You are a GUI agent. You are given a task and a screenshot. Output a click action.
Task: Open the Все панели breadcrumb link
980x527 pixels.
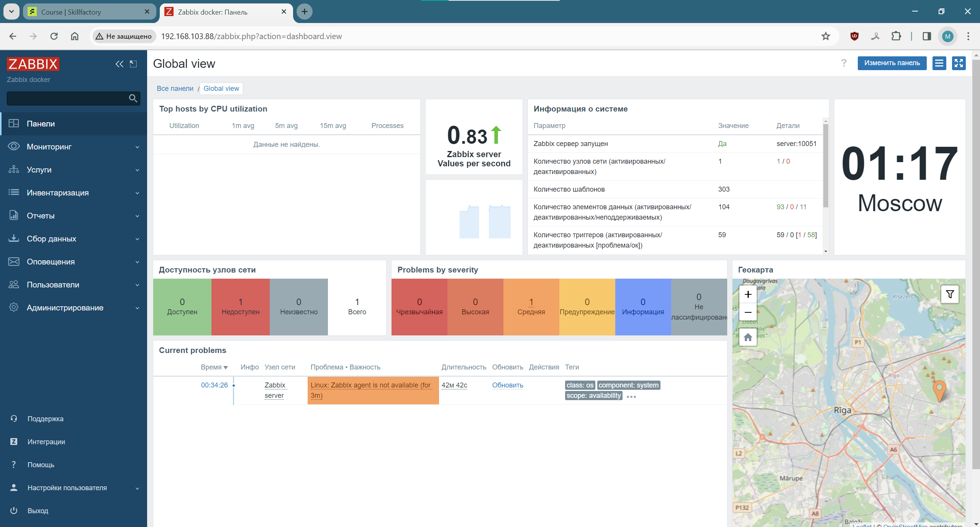175,89
